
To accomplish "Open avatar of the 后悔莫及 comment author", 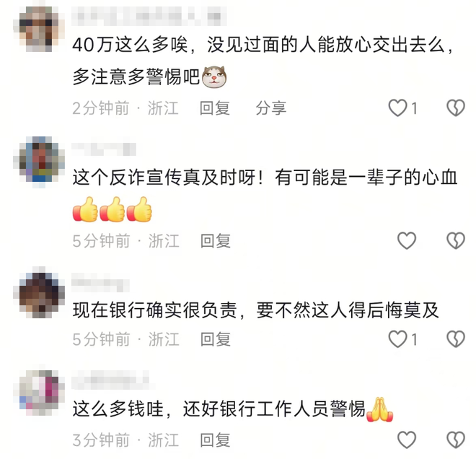I will pyautogui.click(x=39, y=292).
